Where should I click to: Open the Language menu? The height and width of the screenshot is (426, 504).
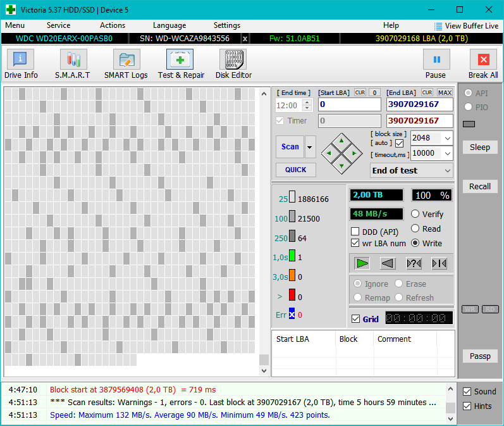pos(169,25)
